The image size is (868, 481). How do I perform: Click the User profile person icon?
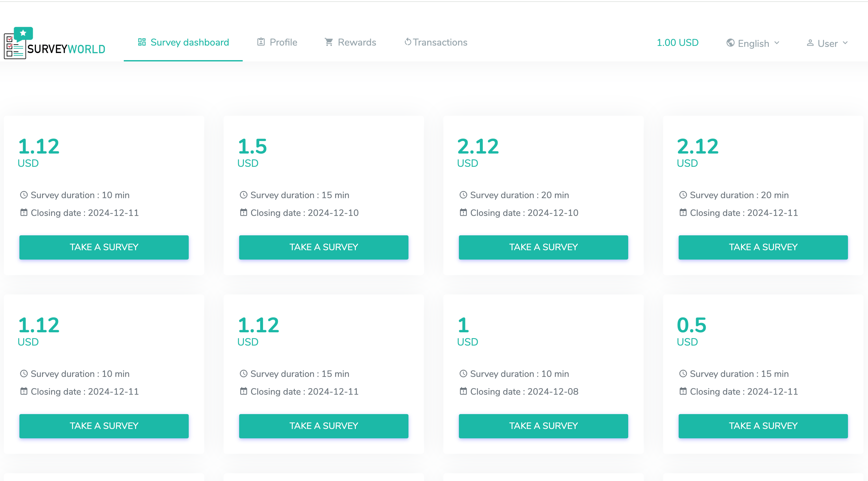[x=810, y=43]
